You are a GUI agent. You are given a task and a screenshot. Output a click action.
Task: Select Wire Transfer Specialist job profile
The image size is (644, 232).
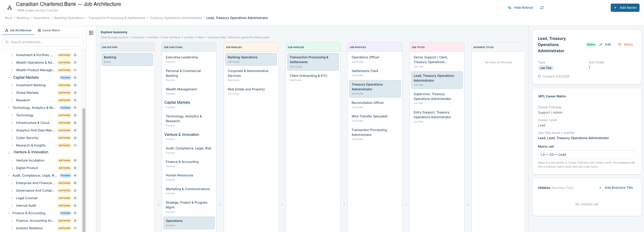[375, 118]
